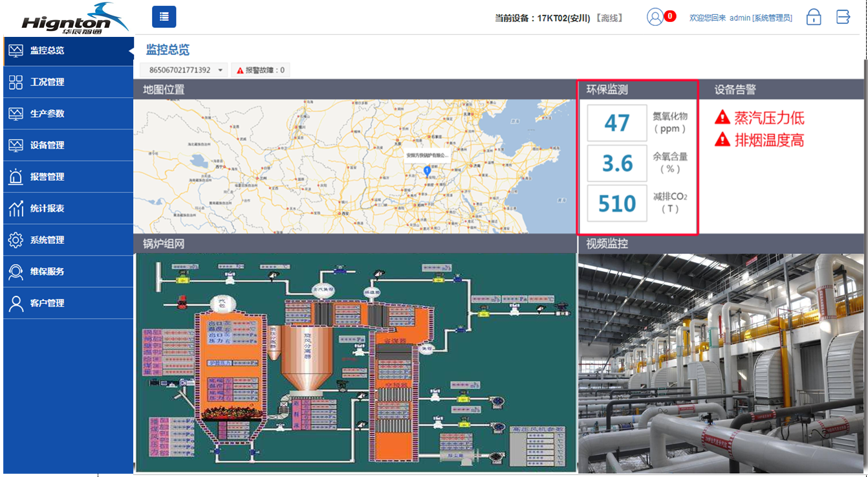868x477 pixels.
Task: Open 工况管理 menu item
Action: (47, 82)
